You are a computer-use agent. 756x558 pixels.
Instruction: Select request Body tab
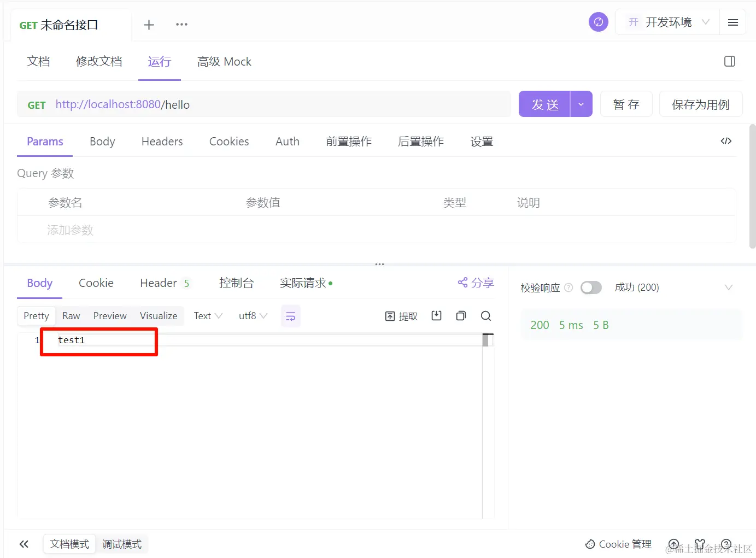click(102, 142)
